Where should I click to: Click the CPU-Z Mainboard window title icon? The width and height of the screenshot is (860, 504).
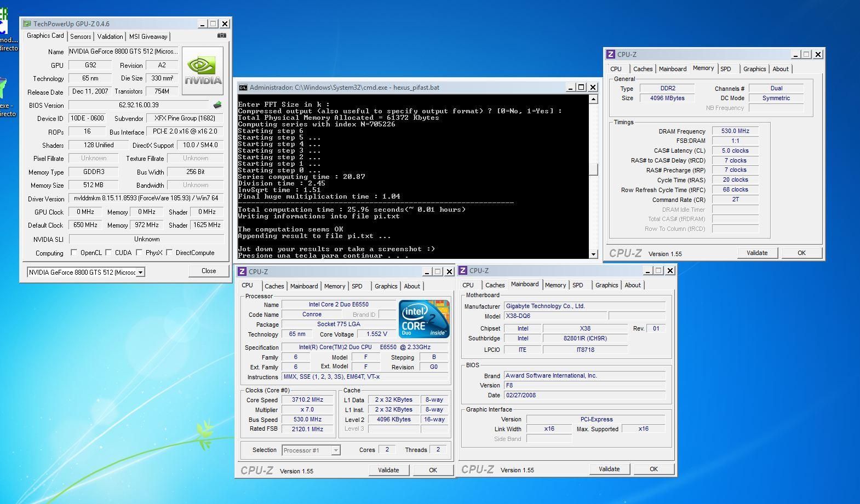point(463,270)
